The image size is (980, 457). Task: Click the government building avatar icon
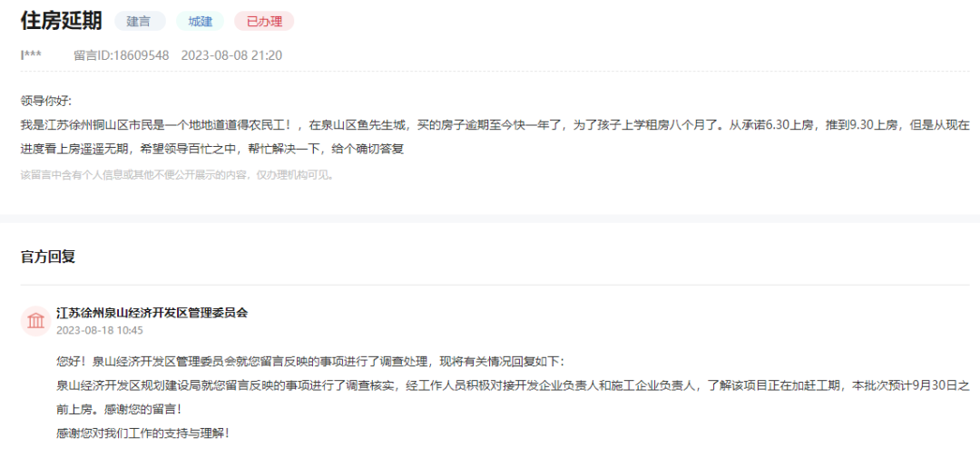pos(35,321)
